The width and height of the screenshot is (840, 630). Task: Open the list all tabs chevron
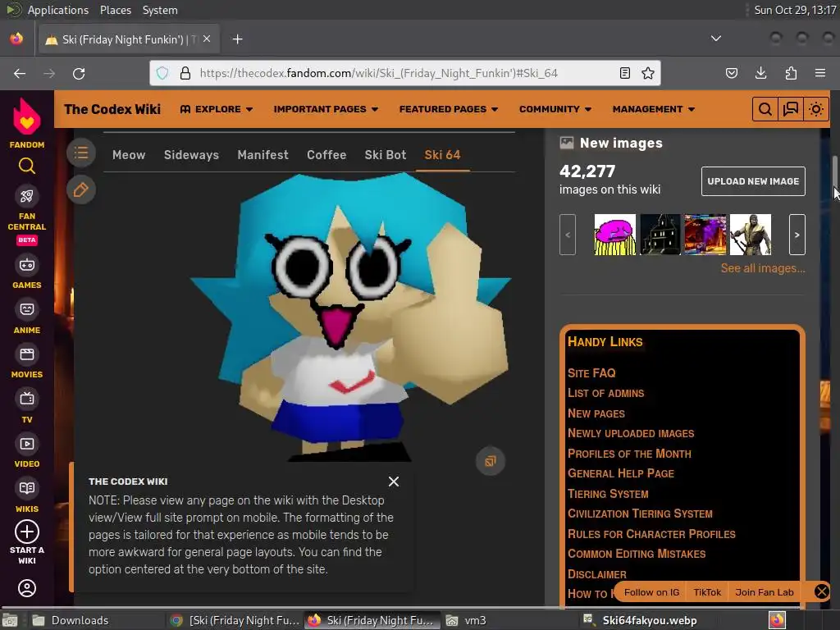tap(715, 39)
